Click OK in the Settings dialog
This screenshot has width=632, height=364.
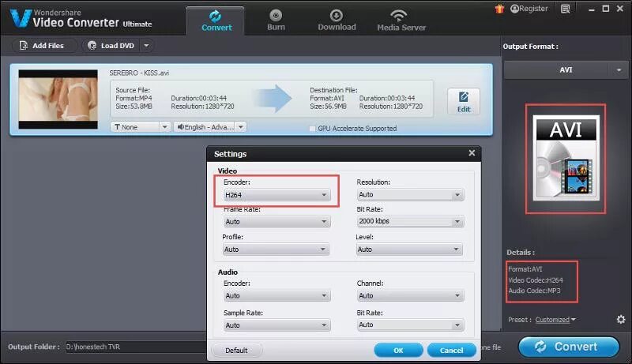[x=398, y=351]
